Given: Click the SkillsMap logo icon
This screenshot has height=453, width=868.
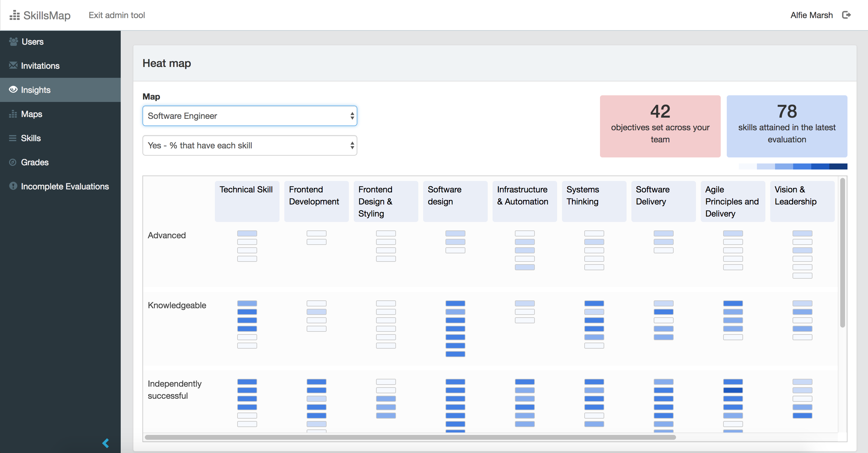Looking at the screenshot, I should (x=14, y=15).
